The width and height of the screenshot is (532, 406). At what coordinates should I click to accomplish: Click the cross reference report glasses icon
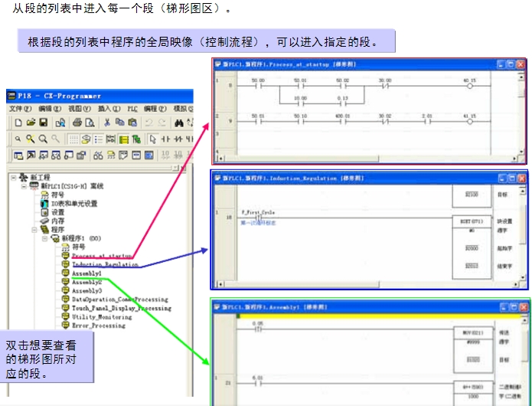[x=98, y=156]
